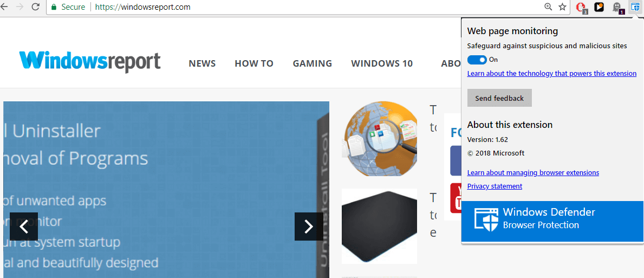Open 'Learn about the technology that powers this extension'

[551, 74]
